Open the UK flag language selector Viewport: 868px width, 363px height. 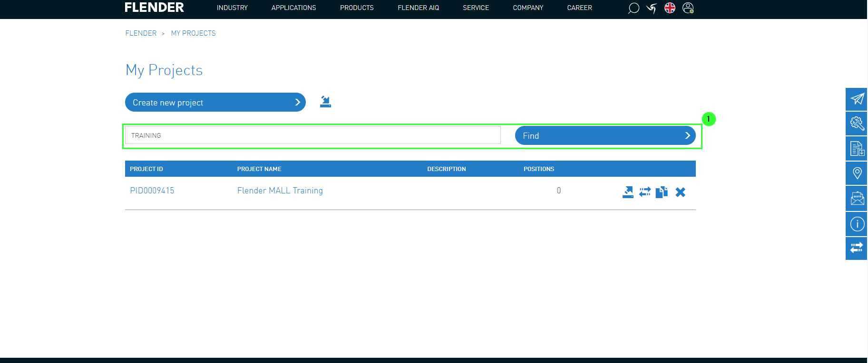pos(670,8)
